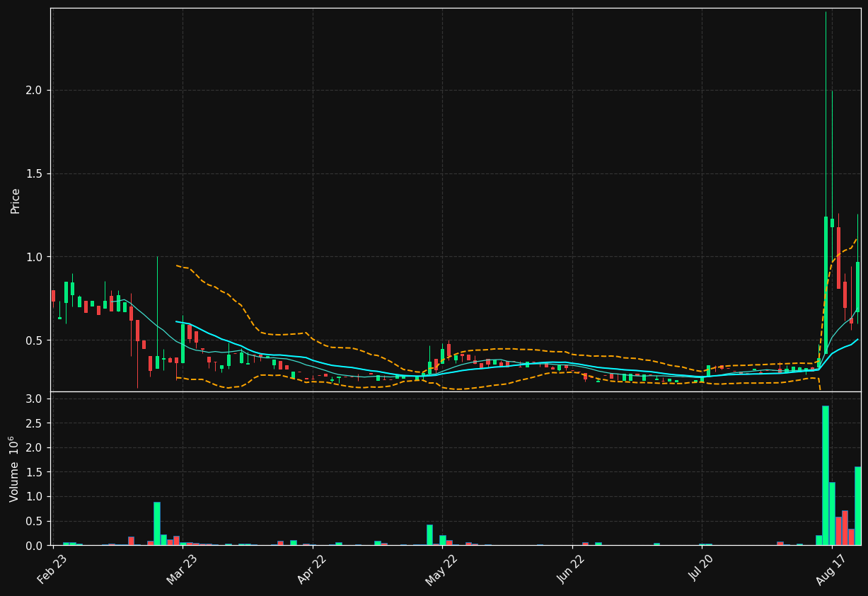This screenshot has height=596, width=868.
Task: Click the Aug 17 date label
Action: click(832, 568)
